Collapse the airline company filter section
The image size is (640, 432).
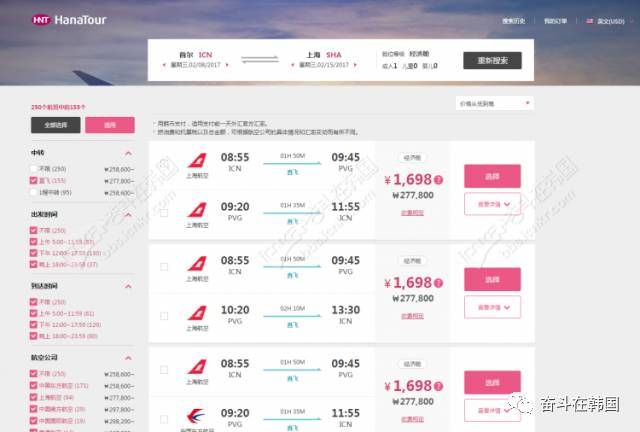(128, 358)
